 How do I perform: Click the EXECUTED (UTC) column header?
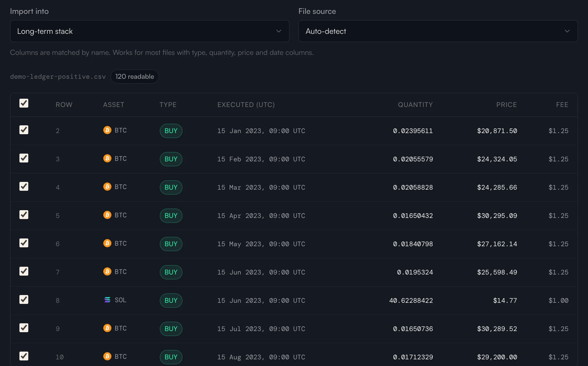(246, 105)
